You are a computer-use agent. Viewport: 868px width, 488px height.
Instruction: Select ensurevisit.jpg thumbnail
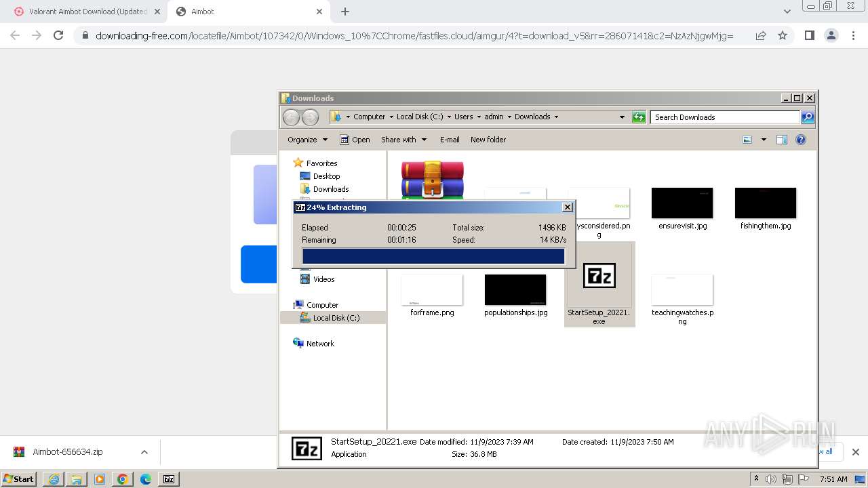pos(682,203)
